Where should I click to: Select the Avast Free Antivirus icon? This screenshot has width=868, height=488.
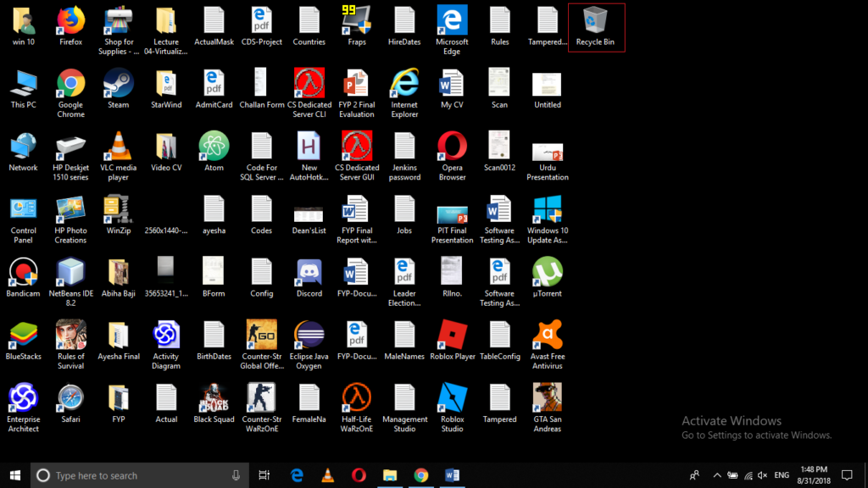point(547,346)
